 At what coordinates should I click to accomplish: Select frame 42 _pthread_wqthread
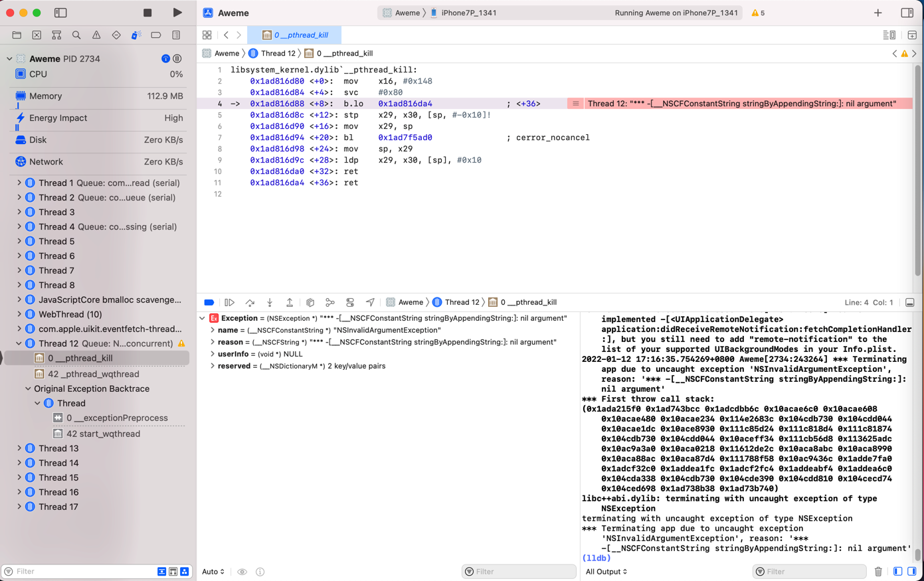(94, 374)
